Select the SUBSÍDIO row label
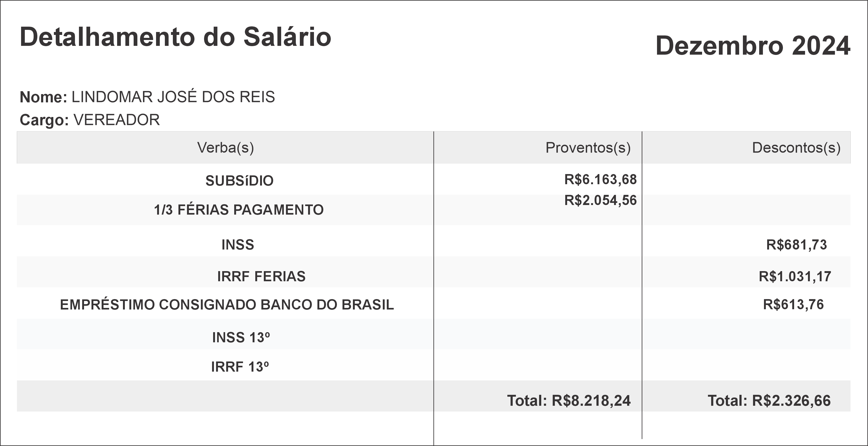This screenshot has width=868, height=446. (239, 181)
